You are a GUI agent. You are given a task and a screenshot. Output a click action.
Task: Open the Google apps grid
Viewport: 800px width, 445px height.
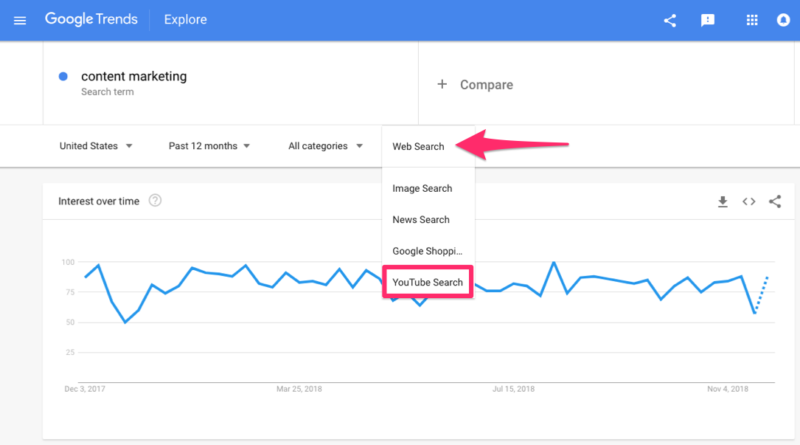point(752,20)
